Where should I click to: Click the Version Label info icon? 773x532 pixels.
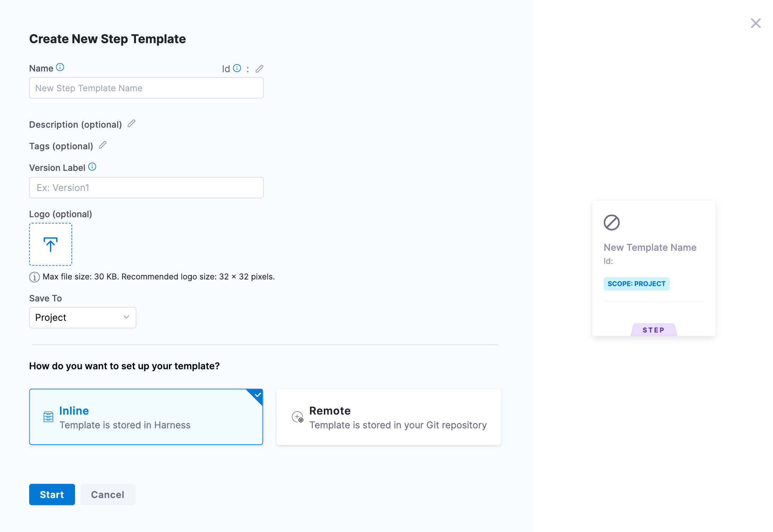tap(92, 167)
